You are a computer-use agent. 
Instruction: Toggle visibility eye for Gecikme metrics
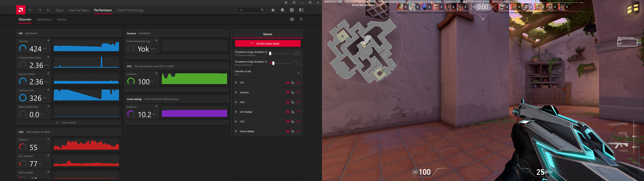(x=288, y=93)
